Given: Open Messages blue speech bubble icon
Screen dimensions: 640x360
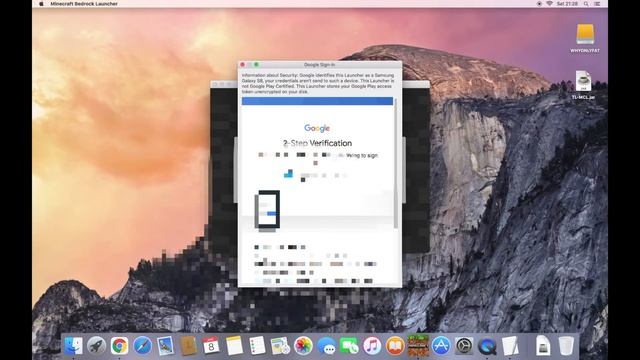Looking at the screenshot, I should pos(326,346).
